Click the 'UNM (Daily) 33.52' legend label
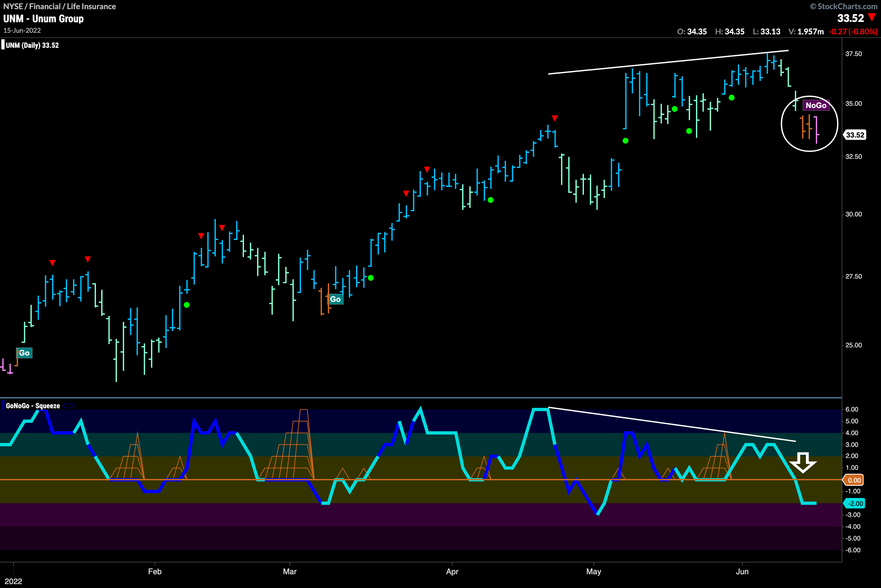This screenshot has width=881, height=588. (32, 46)
